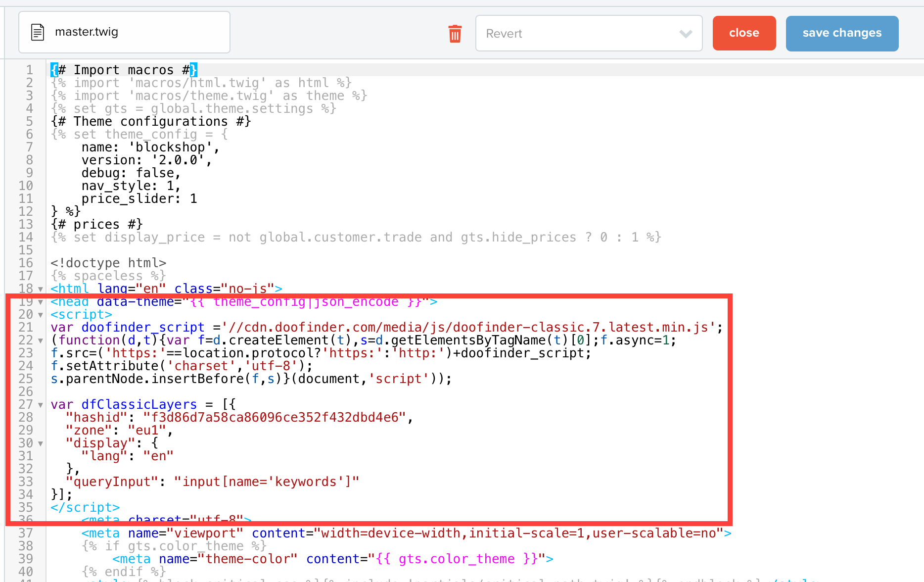Click the save changes button
This screenshot has height=582, width=924.
click(x=842, y=33)
